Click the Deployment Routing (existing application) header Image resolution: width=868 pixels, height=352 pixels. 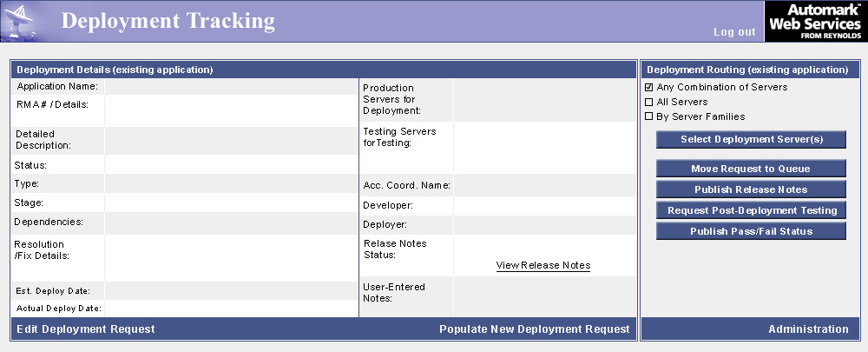click(747, 70)
